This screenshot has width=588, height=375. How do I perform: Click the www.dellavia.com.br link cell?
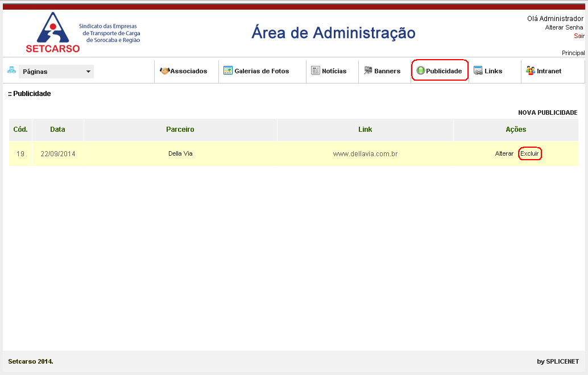tap(365, 154)
